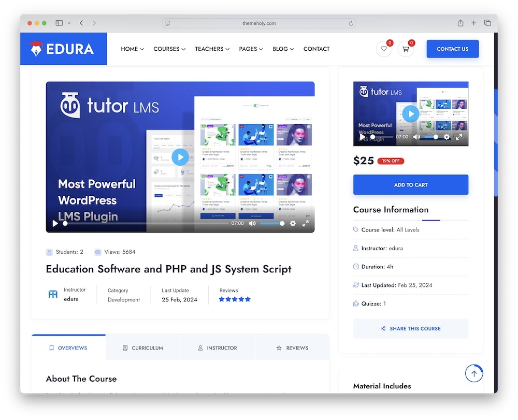The width and height of the screenshot is (518, 420).
Task: Show Safari tab overview icon
Action: [487, 23]
